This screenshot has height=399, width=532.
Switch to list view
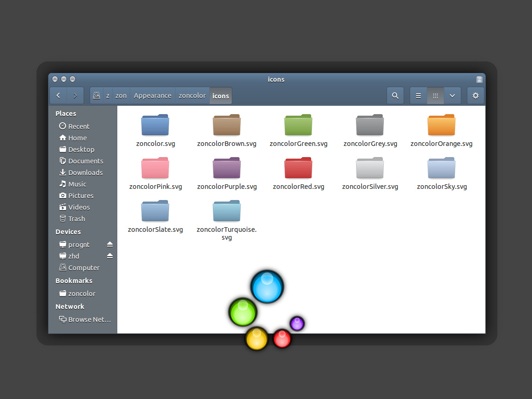(x=418, y=96)
